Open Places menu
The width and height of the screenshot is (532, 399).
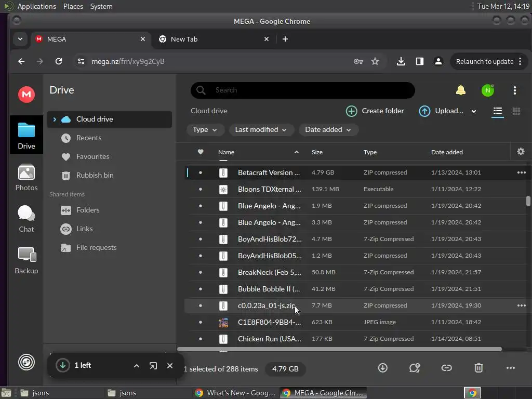(x=73, y=6)
